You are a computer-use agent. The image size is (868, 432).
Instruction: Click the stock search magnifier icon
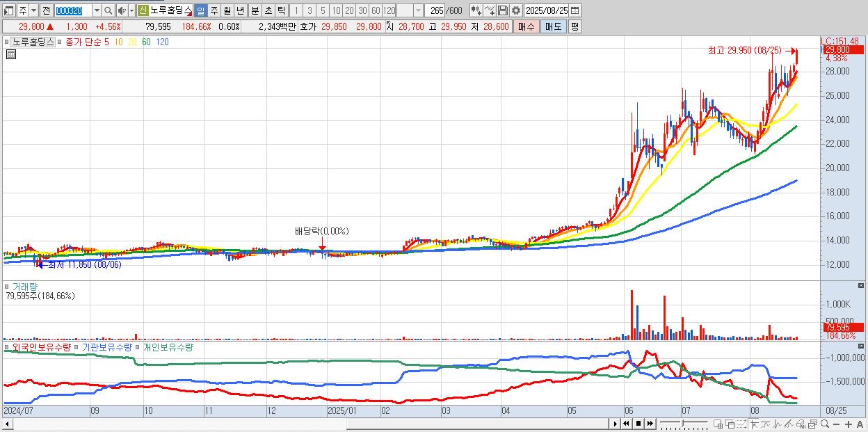(x=108, y=10)
